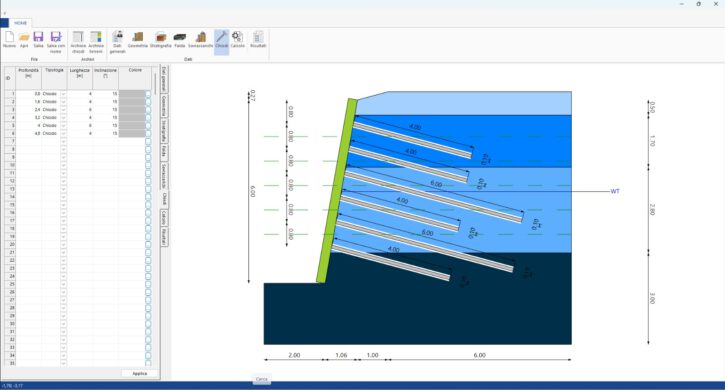Screen dimensions: 725x390
Task: Select the HOME ribbon tab
Action: (20, 23)
